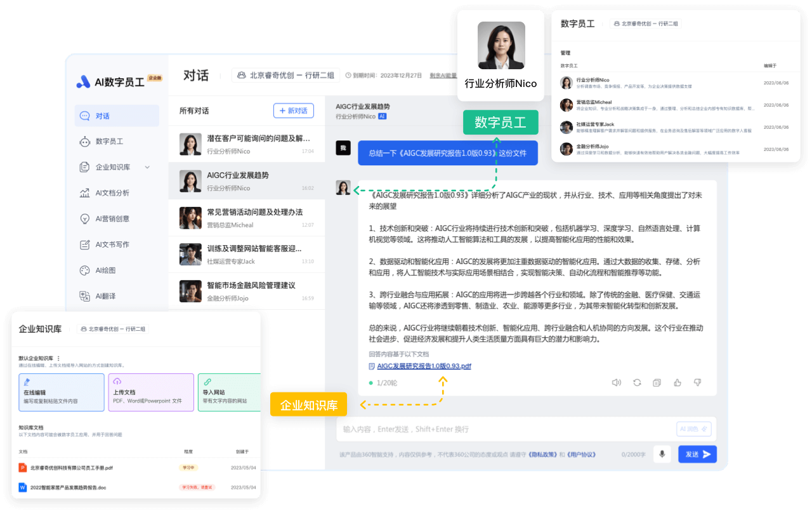Click the AIGC发展研究报告1.0版0.93.pdf link
Image resolution: width=812 pixels, height=513 pixels.
tap(424, 366)
